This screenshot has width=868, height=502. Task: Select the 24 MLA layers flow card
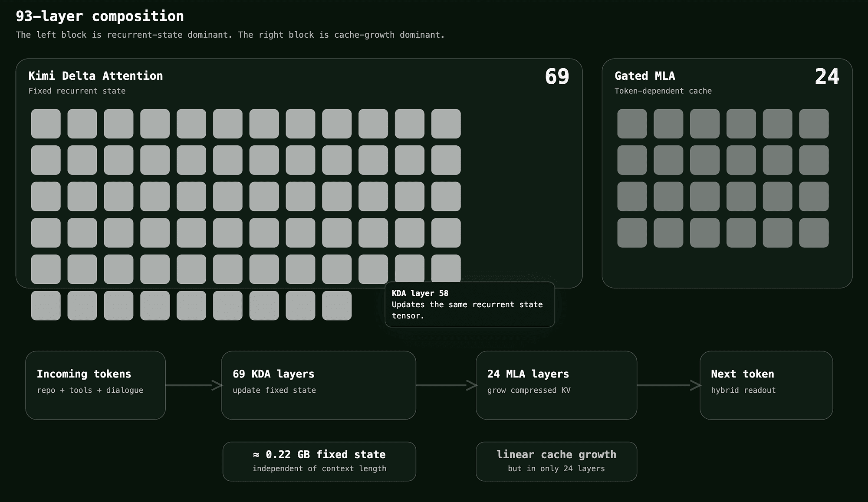point(556,385)
